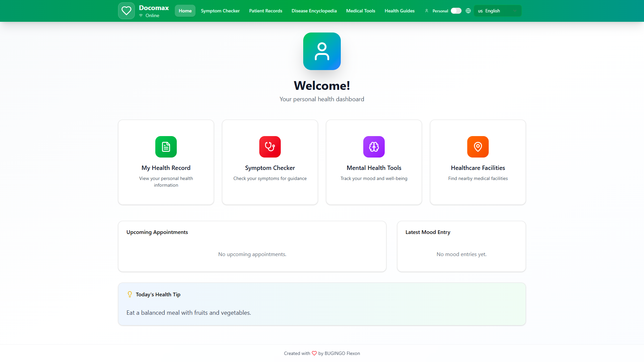Go to the Home tab
The width and height of the screenshot is (644, 362).
click(x=185, y=11)
